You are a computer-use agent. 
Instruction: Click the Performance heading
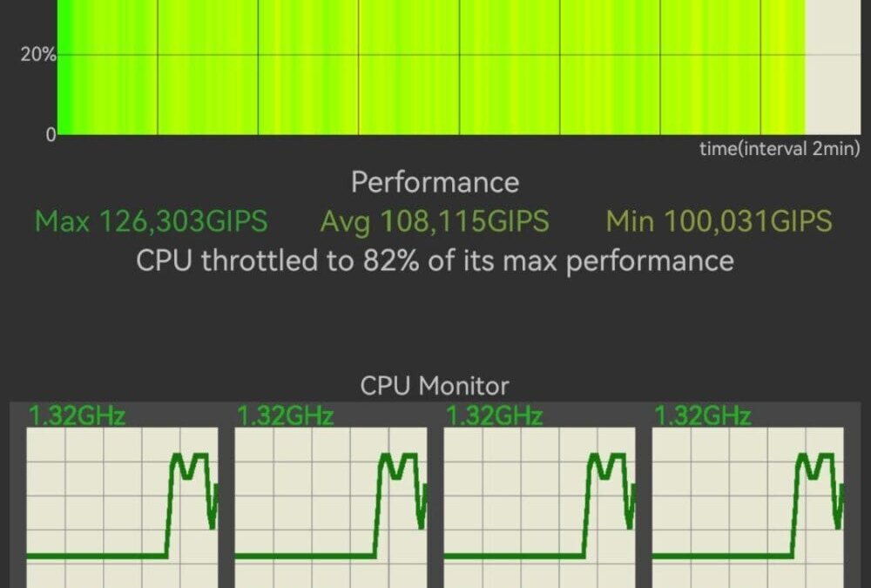coord(435,182)
